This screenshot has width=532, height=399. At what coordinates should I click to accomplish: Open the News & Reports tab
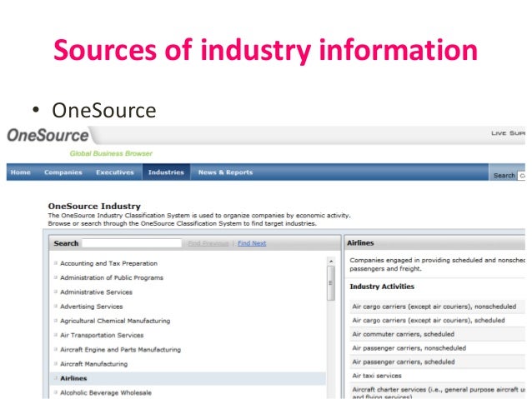point(225,172)
